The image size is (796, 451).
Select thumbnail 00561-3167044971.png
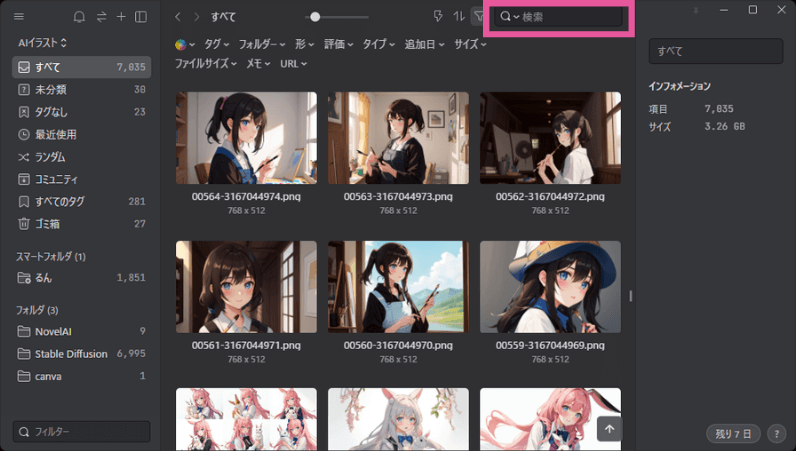pyautogui.click(x=246, y=287)
